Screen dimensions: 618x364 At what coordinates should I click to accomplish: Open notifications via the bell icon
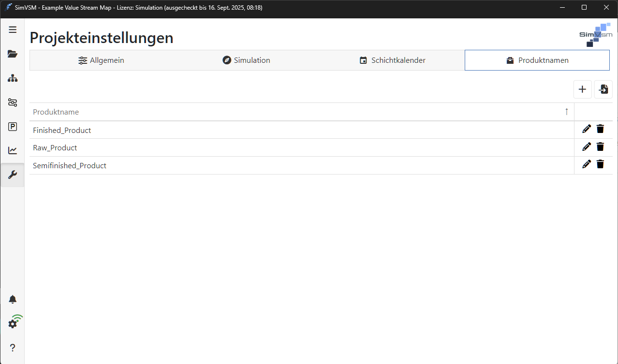(13, 299)
